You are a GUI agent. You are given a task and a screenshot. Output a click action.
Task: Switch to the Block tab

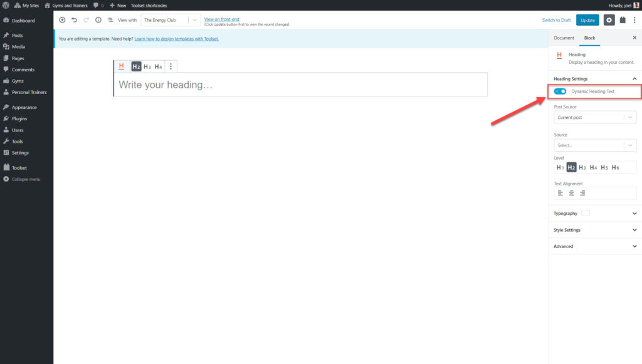[589, 38]
